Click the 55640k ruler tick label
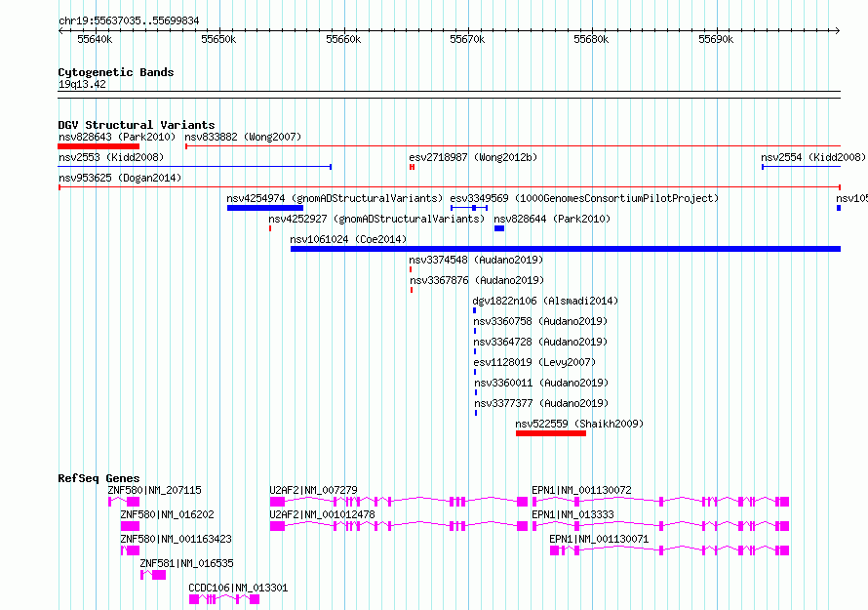This screenshot has height=610, width=868. coord(95,39)
